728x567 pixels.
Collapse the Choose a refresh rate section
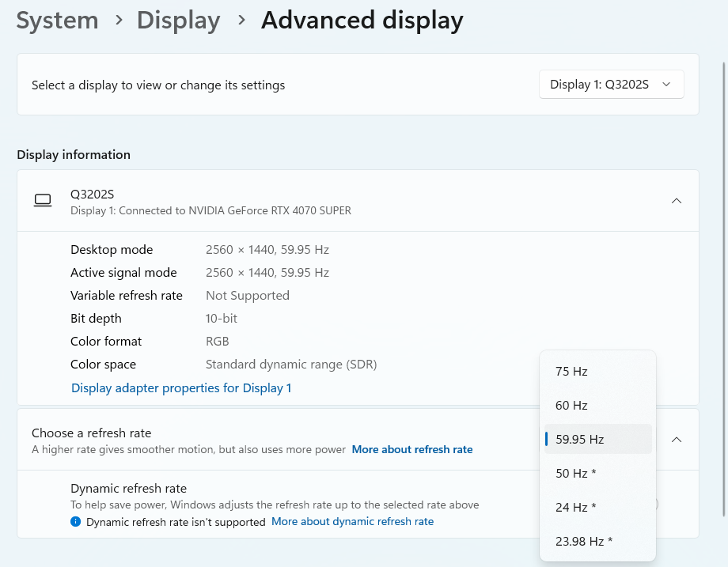click(677, 440)
